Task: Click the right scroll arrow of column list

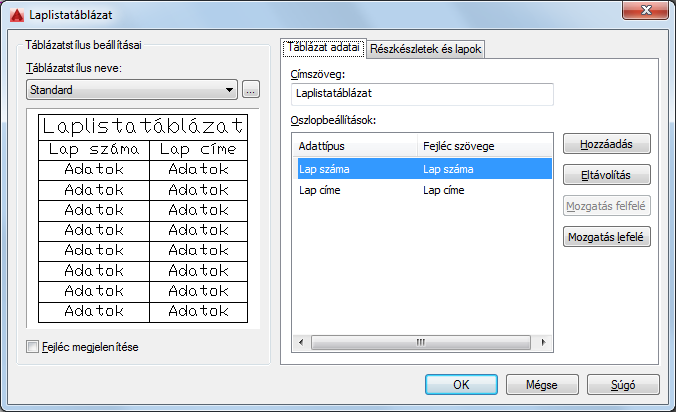Action: click(543, 342)
